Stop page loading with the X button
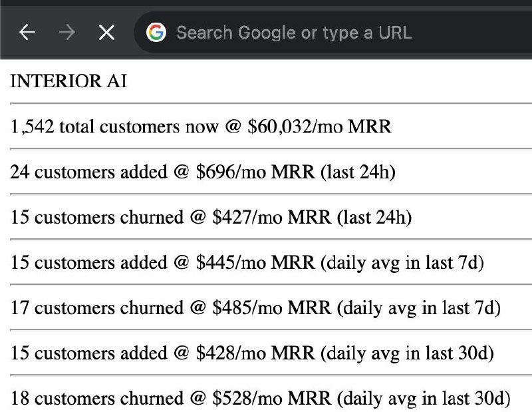The width and height of the screenshot is (532, 412). point(106,33)
